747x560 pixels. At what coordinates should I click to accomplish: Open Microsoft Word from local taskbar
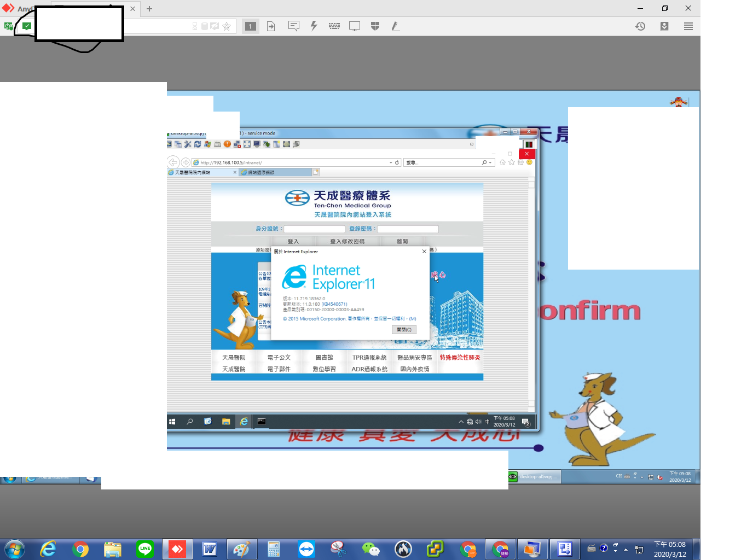[210, 549]
